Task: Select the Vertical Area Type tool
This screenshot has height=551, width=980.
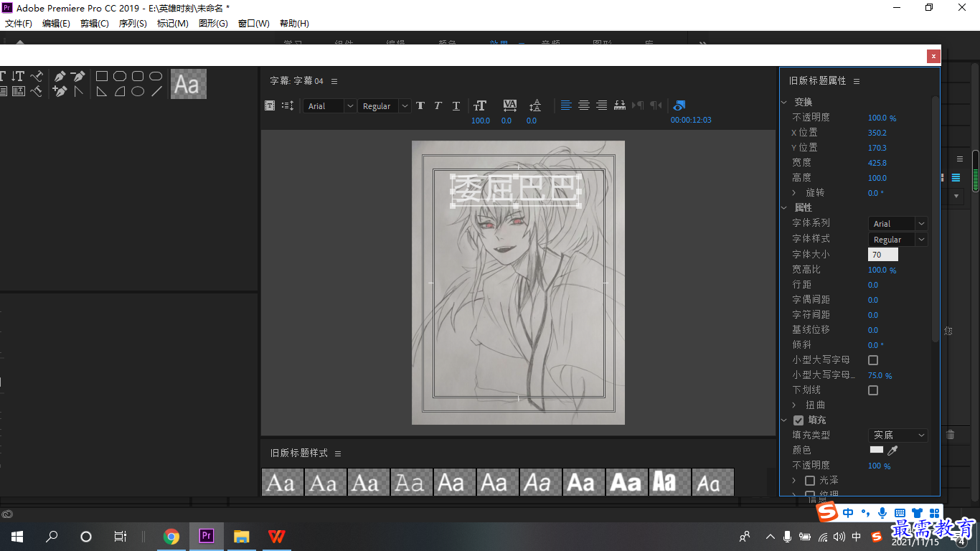Action: click(x=18, y=91)
